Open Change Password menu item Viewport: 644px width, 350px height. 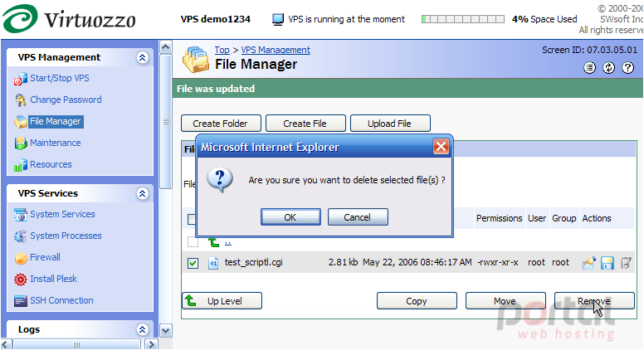(66, 100)
